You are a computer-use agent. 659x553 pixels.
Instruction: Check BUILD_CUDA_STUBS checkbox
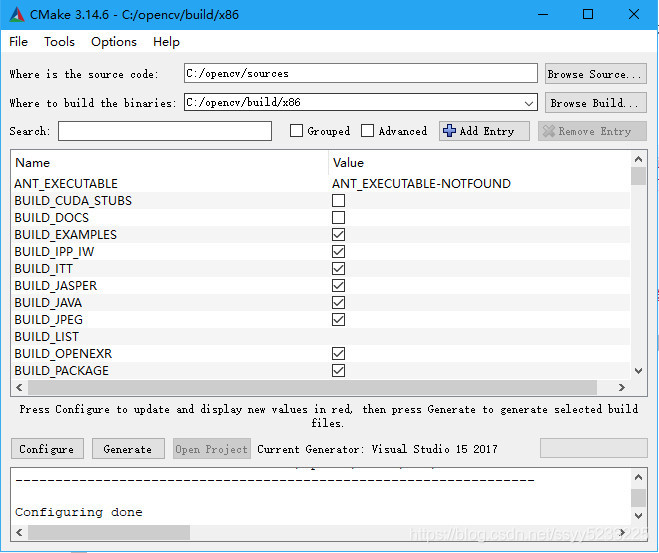(x=338, y=200)
